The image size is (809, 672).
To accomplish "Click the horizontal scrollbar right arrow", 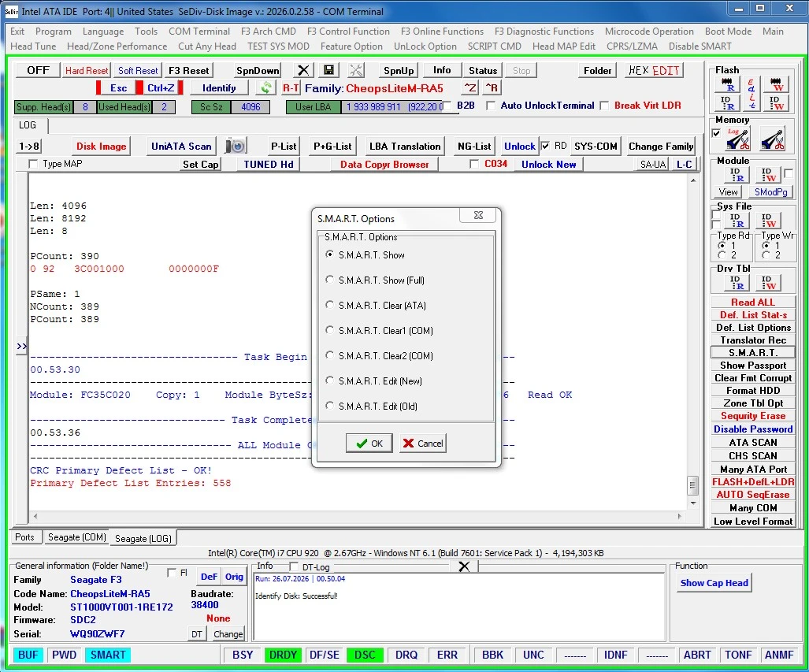I will point(680,516).
